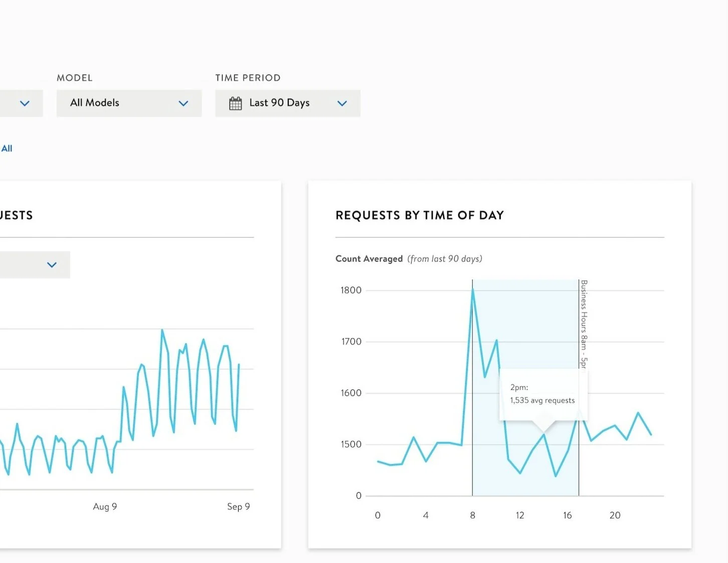Click the Count Averaged subtitle text

click(369, 259)
